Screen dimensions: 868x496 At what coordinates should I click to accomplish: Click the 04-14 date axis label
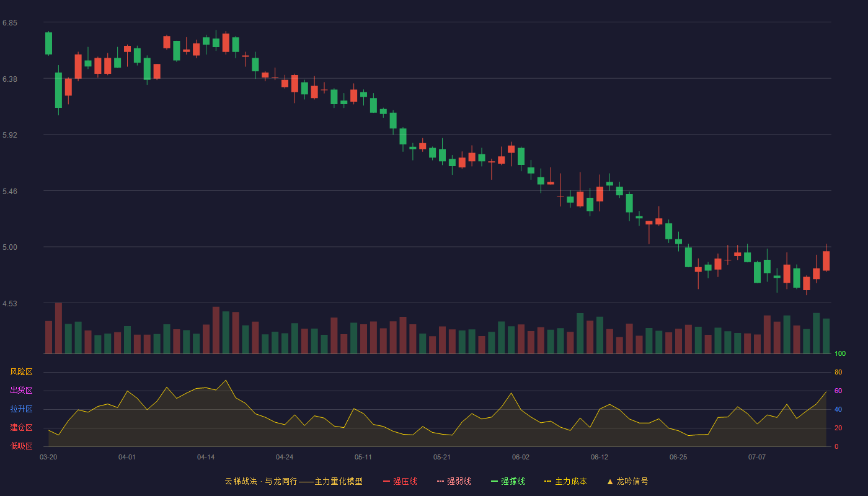pos(206,457)
